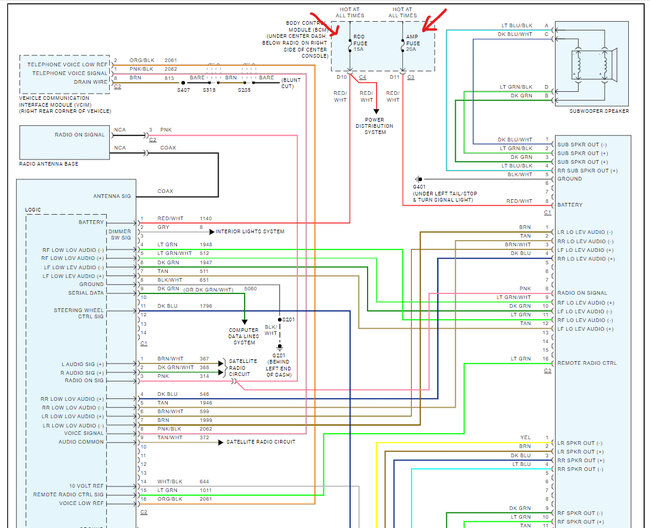
Task: Click the (BLUNT CUT) note
Action: click(x=291, y=83)
